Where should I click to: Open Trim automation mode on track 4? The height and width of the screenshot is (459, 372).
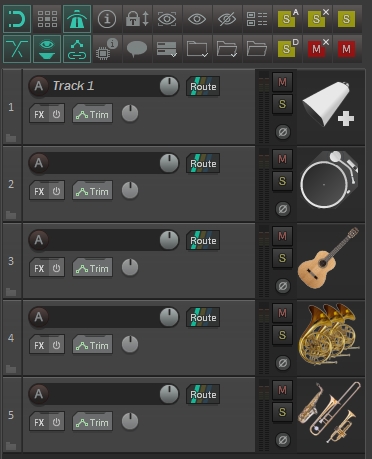tap(93, 345)
